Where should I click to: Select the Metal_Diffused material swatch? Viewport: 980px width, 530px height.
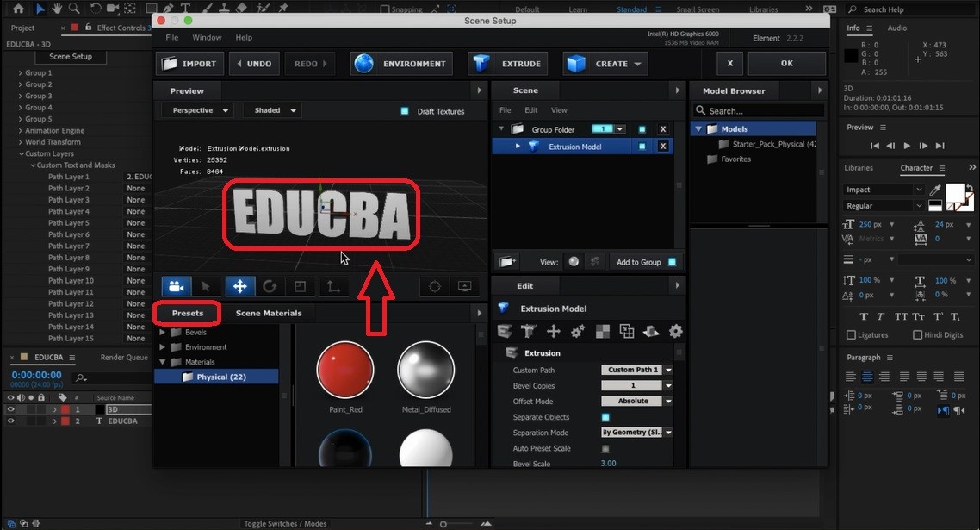point(425,370)
